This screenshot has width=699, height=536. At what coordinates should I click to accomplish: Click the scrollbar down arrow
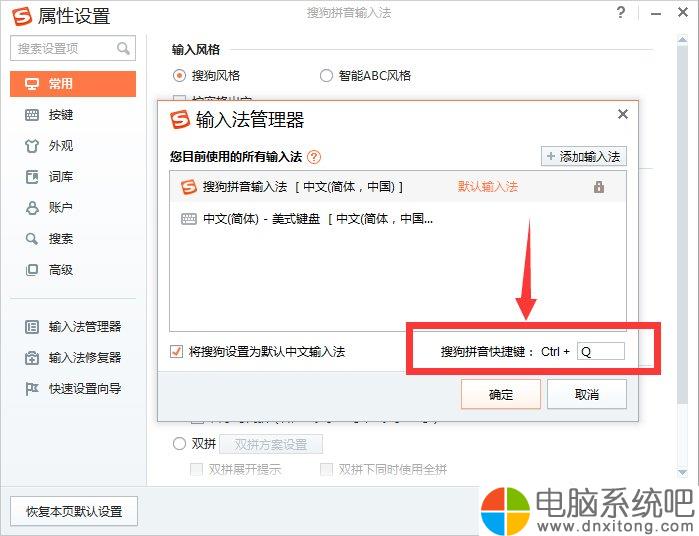[x=682, y=472]
